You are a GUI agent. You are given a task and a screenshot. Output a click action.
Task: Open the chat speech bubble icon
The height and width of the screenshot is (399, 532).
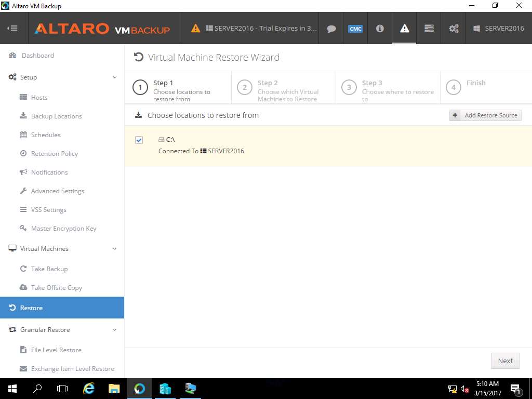click(331, 29)
